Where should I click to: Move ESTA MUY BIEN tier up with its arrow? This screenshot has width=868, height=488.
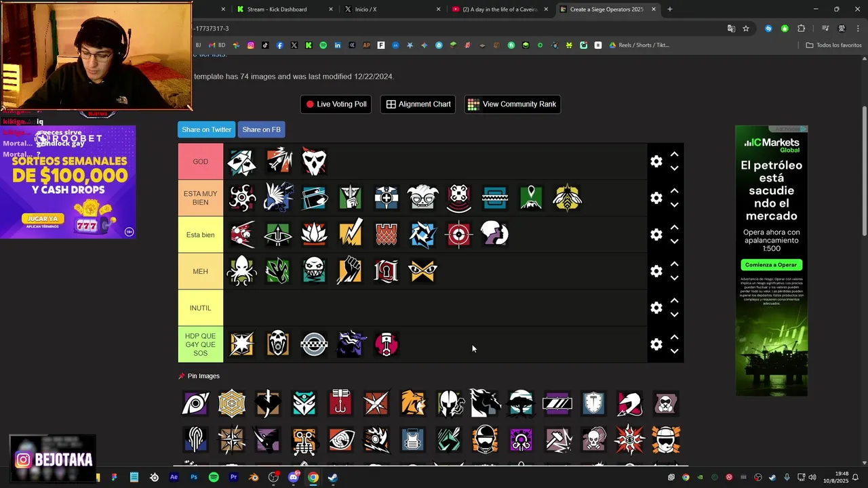[x=675, y=191]
